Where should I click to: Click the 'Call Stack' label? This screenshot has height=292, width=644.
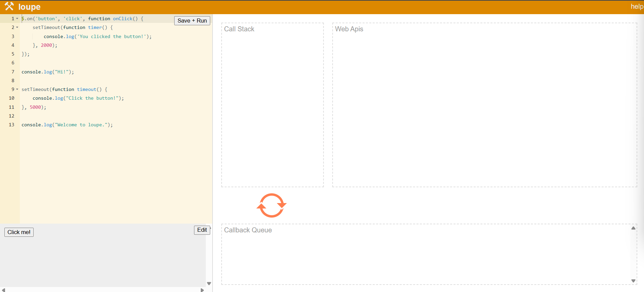click(x=239, y=29)
